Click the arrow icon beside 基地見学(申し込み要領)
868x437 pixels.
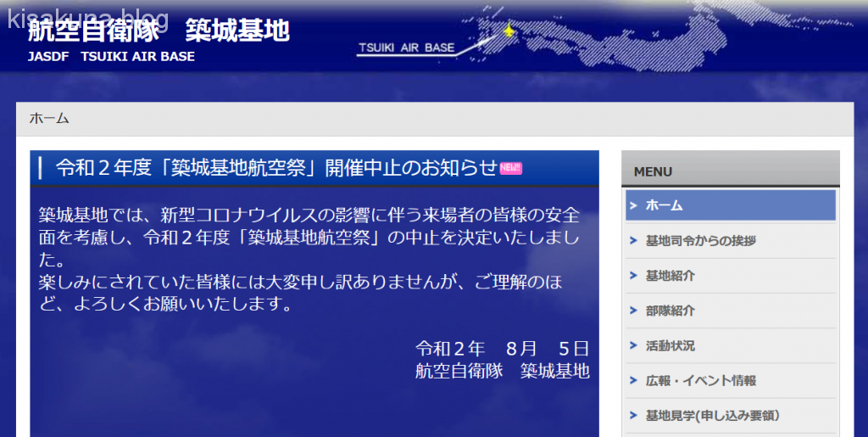[x=634, y=415]
